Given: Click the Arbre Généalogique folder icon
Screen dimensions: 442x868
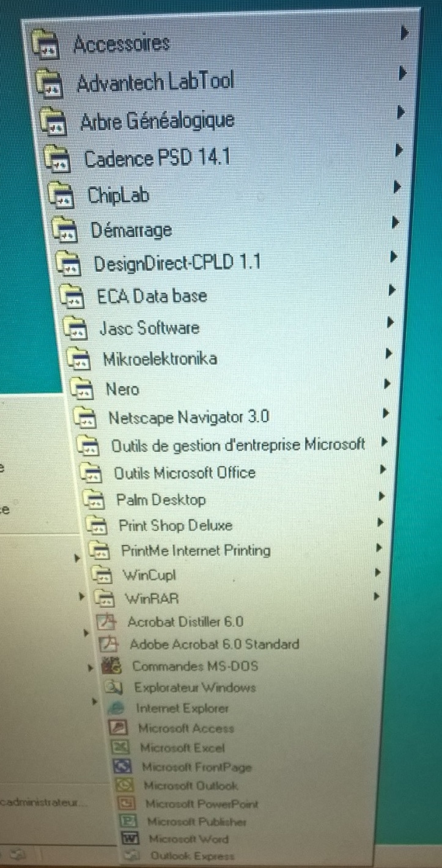Looking at the screenshot, I should 53,122.
